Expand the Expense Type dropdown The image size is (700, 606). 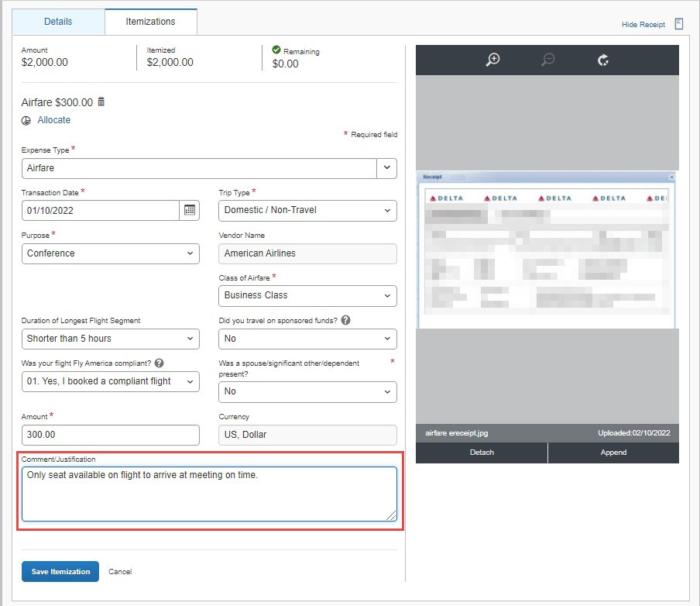(x=386, y=168)
